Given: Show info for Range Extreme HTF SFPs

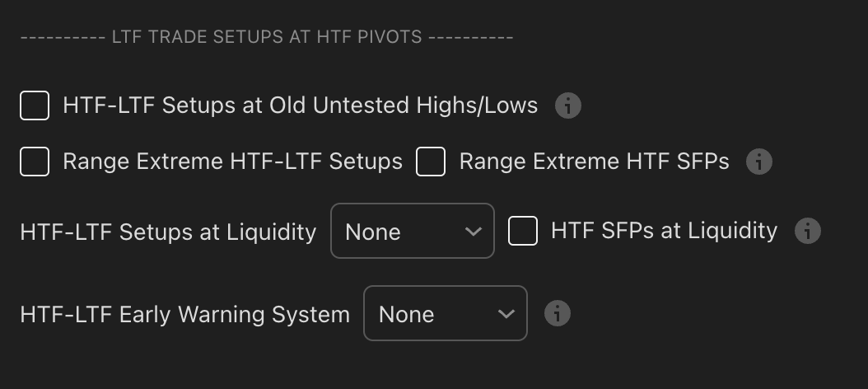Looking at the screenshot, I should (x=758, y=162).
